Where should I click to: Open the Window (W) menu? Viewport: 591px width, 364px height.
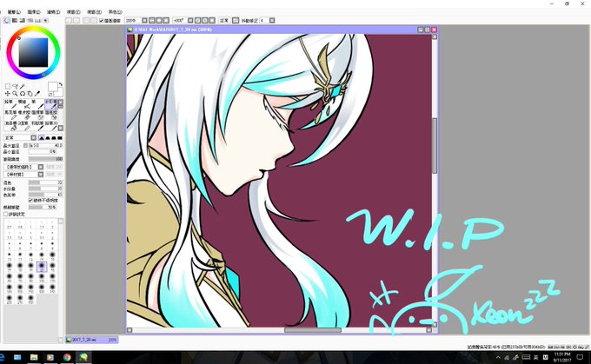pyautogui.click(x=94, y=12)
